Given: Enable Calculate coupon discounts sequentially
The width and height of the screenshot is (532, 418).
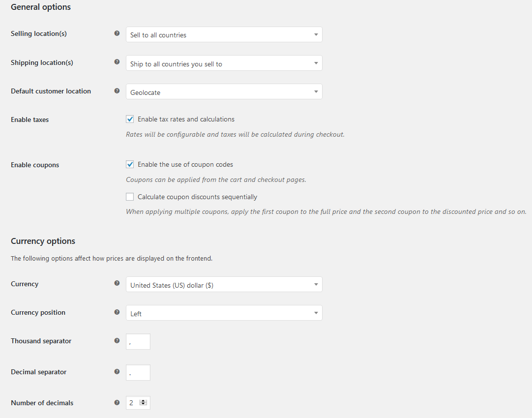Looking at the screenshot, I should click(130, 197).
